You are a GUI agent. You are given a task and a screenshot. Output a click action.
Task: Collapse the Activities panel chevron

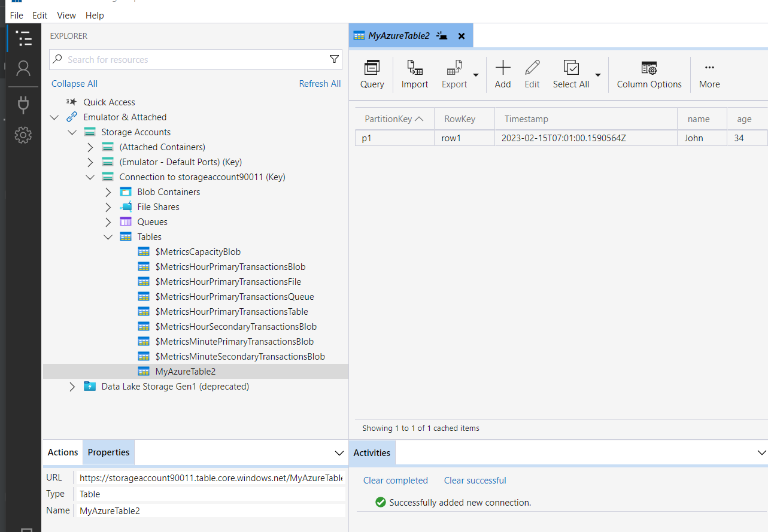tap(761, 453)
